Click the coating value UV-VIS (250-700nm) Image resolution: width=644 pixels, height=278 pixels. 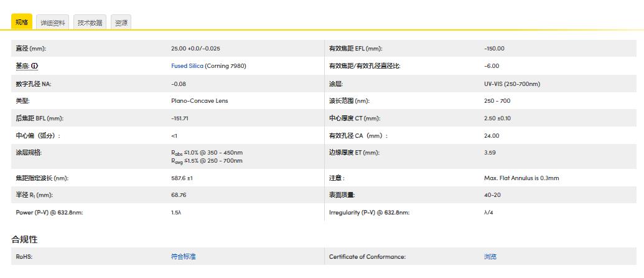pos(512,84)
